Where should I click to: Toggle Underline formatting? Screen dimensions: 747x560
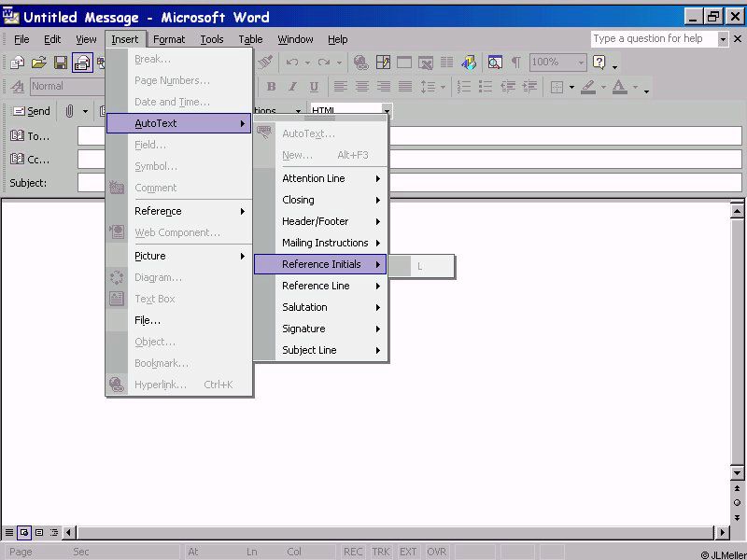(314, 87)
